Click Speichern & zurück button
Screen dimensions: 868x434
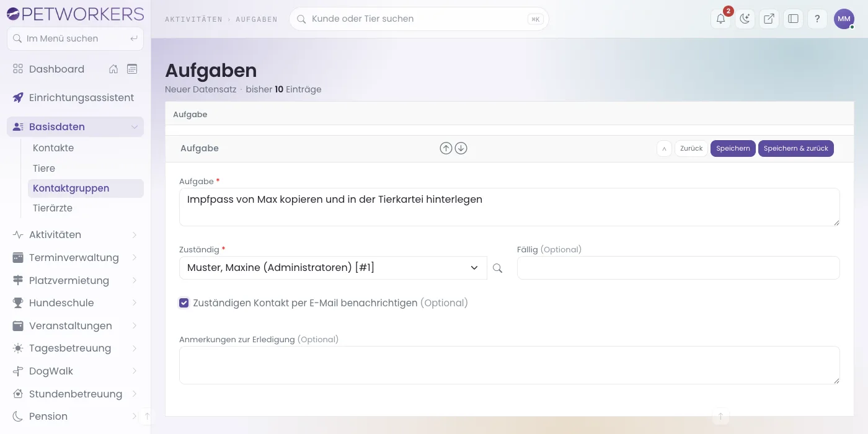click(x=796, y=148)
